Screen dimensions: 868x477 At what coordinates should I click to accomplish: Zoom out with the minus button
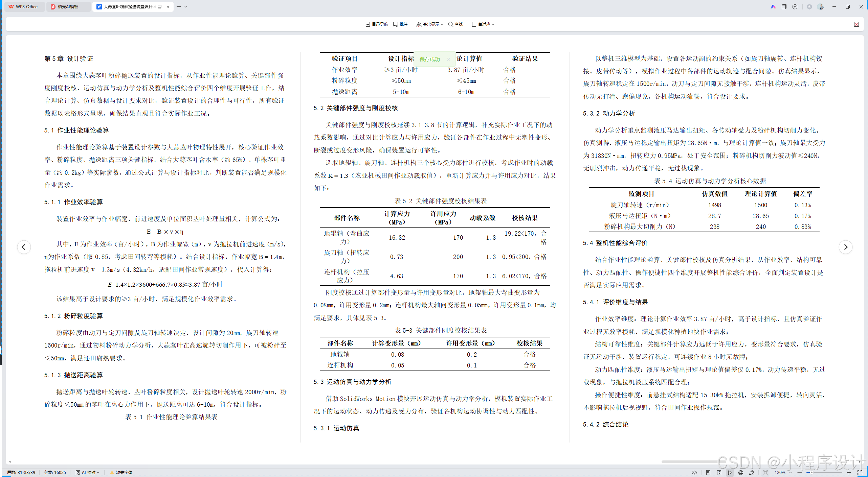pos(799,472)
